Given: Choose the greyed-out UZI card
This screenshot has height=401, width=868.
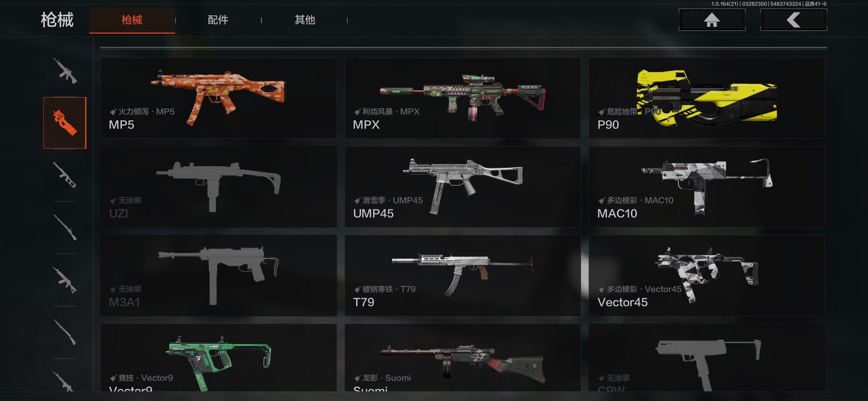Looking at the screenshot, I should click(218, 187).
